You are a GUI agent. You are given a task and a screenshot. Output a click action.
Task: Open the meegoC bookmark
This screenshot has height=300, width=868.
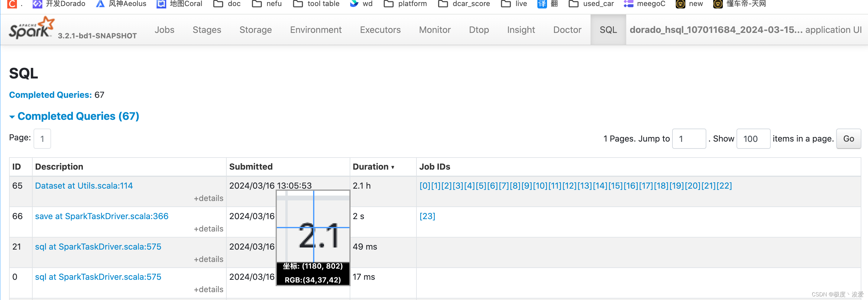point(644,4)
